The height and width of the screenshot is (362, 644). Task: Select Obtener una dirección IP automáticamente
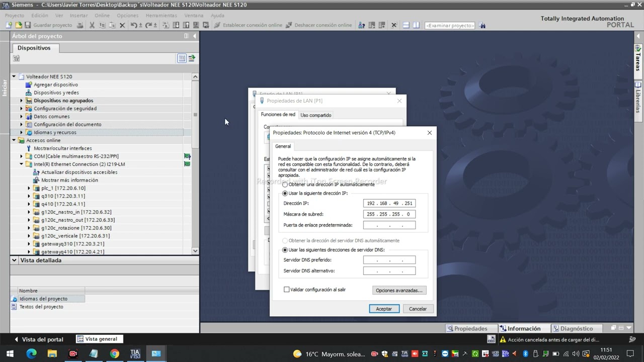coord(285,185)
